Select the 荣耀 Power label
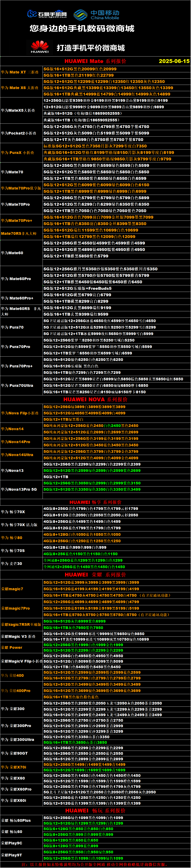 coord(12,647)
